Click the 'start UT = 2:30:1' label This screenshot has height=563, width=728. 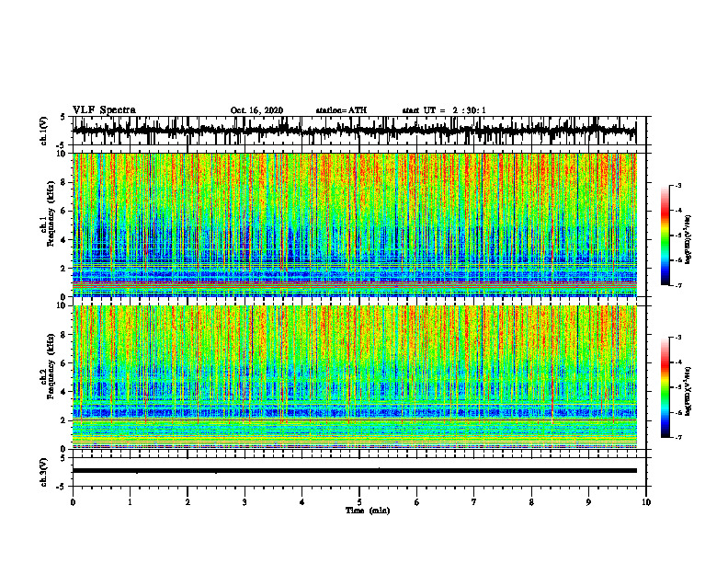444,110
